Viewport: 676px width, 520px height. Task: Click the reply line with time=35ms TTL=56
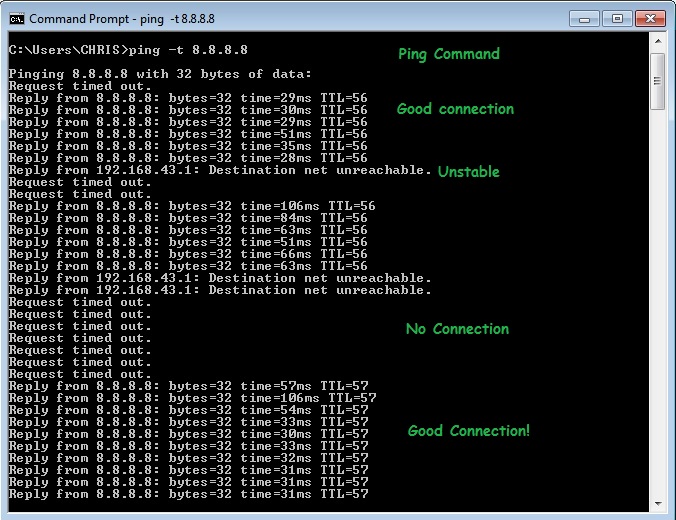(188, 146)
